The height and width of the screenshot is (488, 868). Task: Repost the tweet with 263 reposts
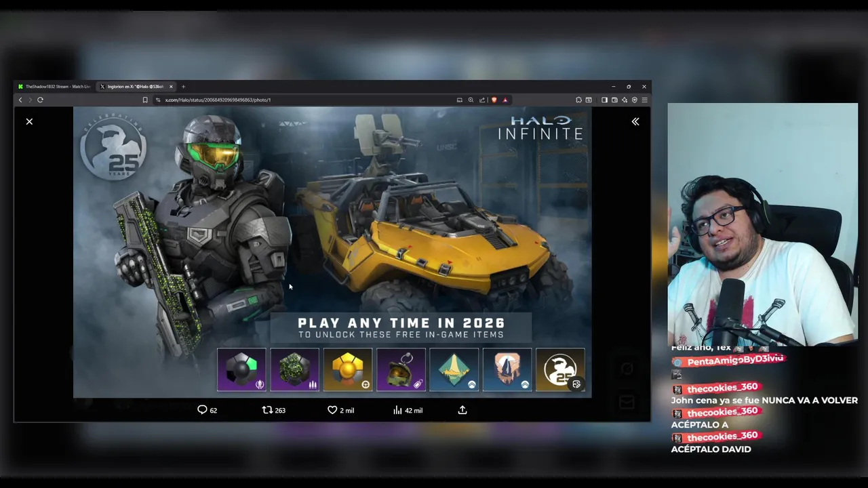tap(273, 410)
